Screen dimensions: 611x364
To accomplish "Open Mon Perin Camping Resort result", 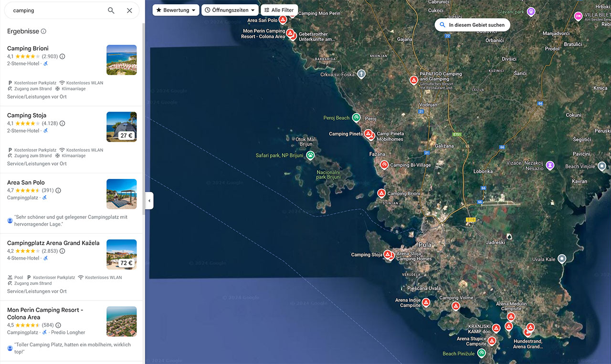I will coord(45,313).
